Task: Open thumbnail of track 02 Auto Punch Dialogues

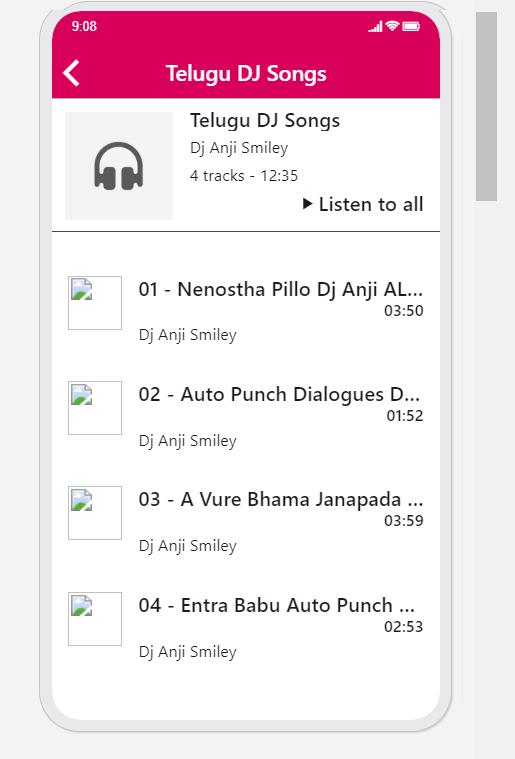Action: click(x=95, y=408)
